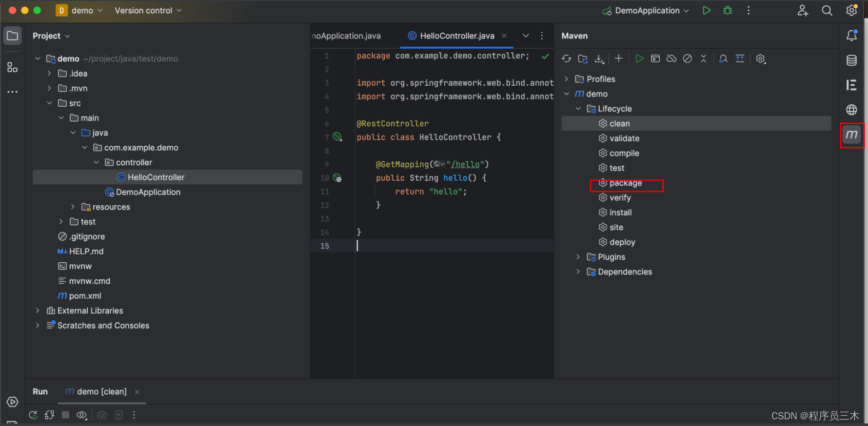The width and height of the screenshot is (868, 426).
Task: Reload all Maven projects
Action: pos(566,59)
